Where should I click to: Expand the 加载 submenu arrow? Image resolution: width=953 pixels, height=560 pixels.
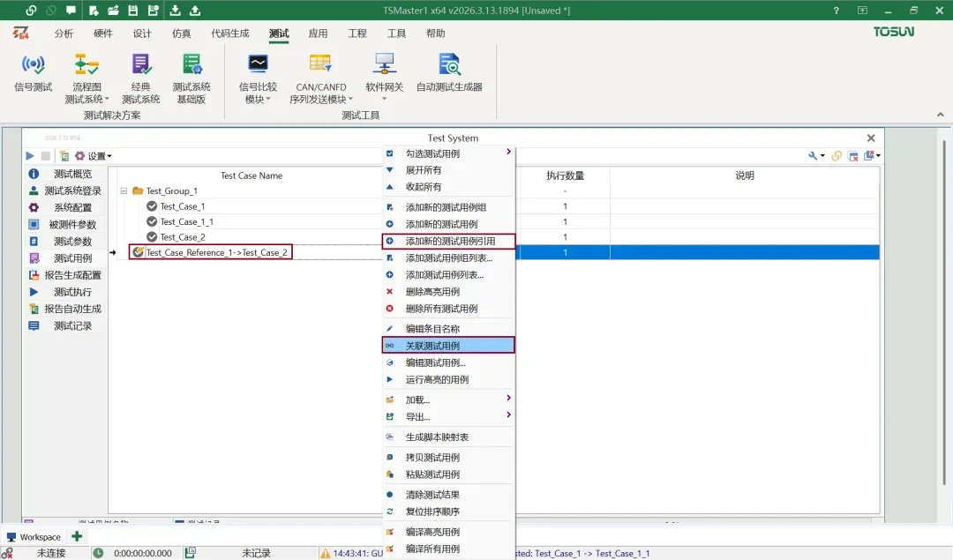[509, 399]
